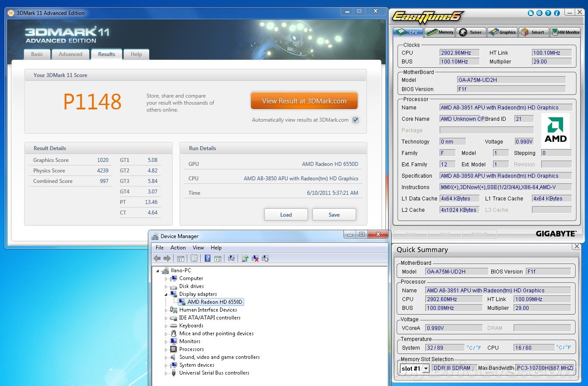Open the Action menu in Device Manager
The image size is (588, 386).
(x=178, y=248)
